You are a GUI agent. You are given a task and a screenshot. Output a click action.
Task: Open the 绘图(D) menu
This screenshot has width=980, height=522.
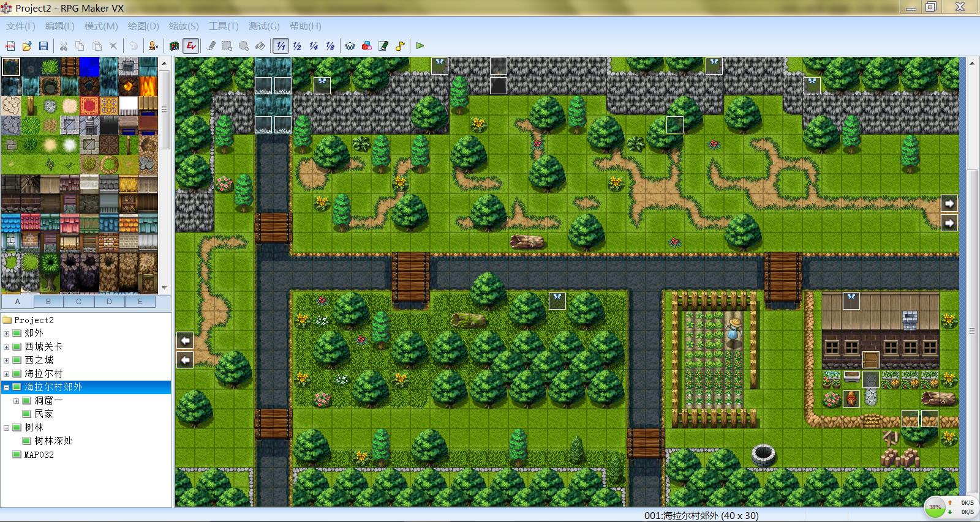coord(143,26)
